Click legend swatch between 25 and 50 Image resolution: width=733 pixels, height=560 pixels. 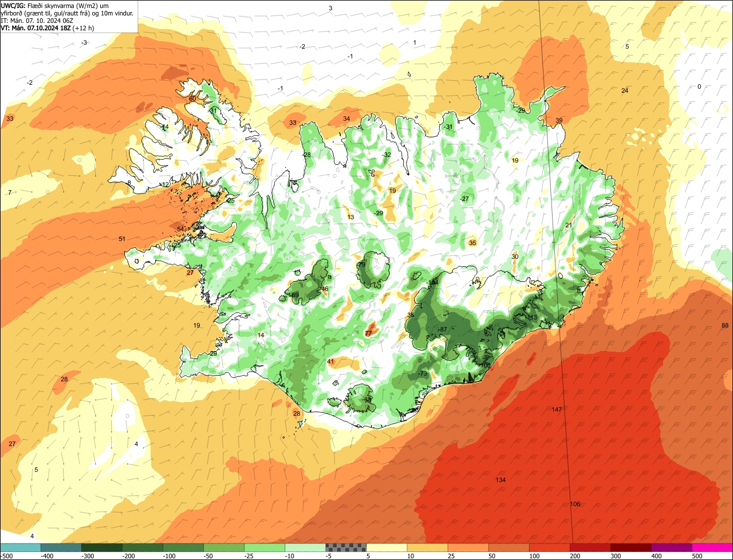pyautogui.click(x=468, y=547)
